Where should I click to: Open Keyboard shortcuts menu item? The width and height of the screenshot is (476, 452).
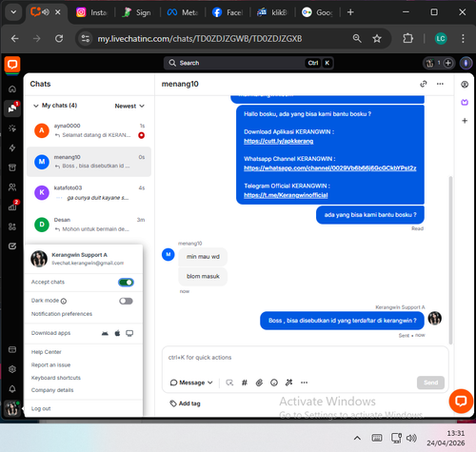pyautogui.click(x=56, y=378)
